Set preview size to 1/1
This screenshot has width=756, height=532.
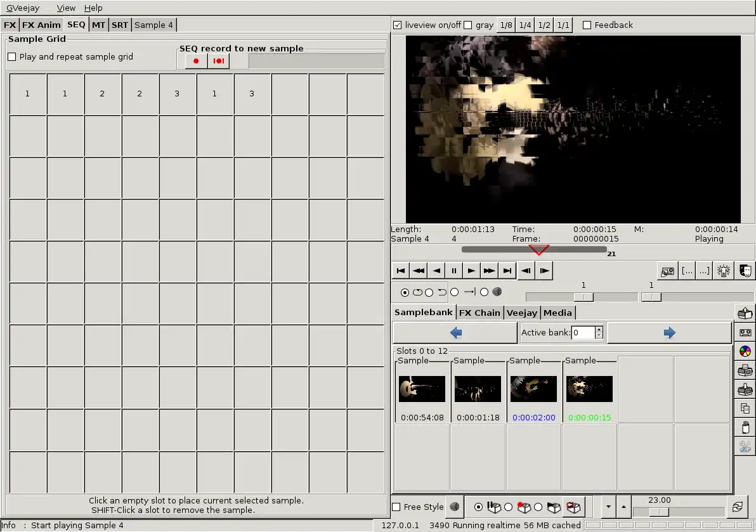point(563,25)
